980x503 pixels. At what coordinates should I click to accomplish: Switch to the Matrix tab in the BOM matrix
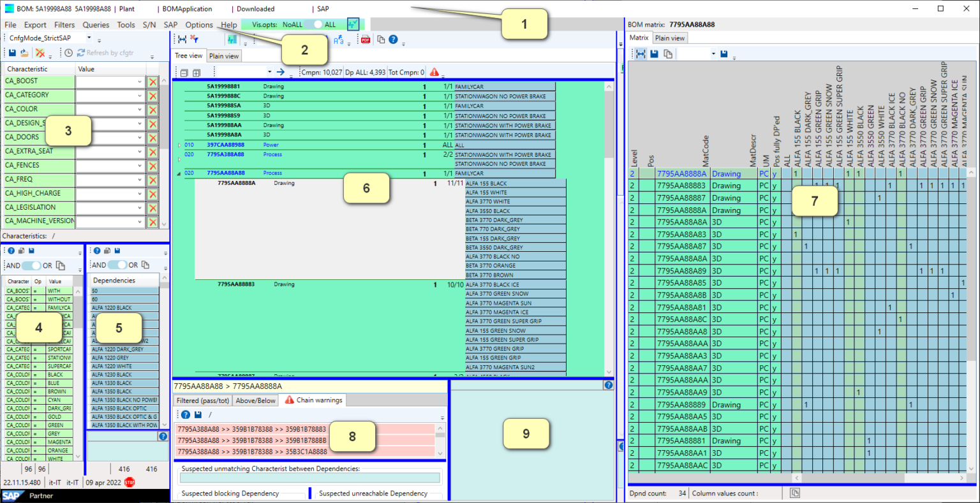tap(639, 38)
